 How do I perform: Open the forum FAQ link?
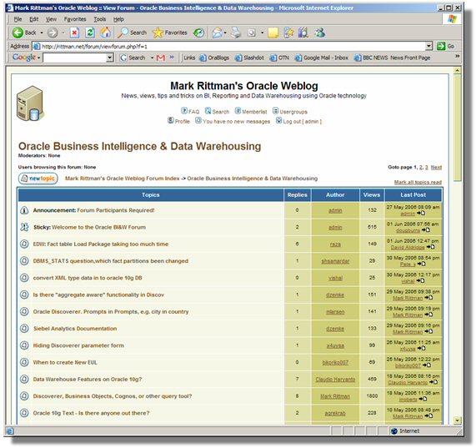click(x=190, y=111)
